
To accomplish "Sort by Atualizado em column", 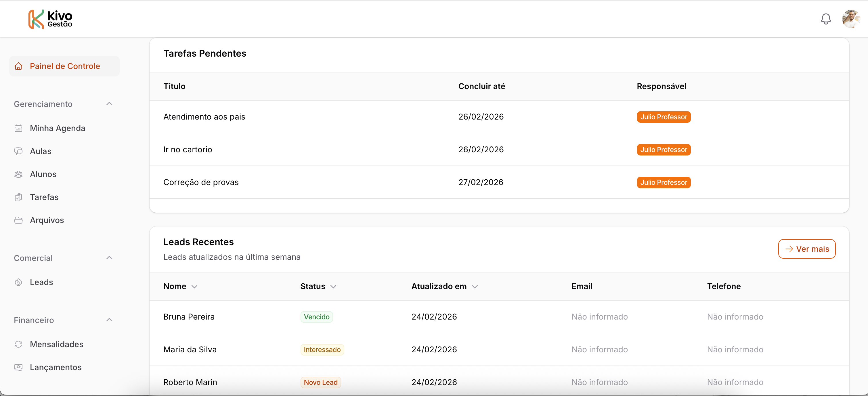I will click(444, 286).
